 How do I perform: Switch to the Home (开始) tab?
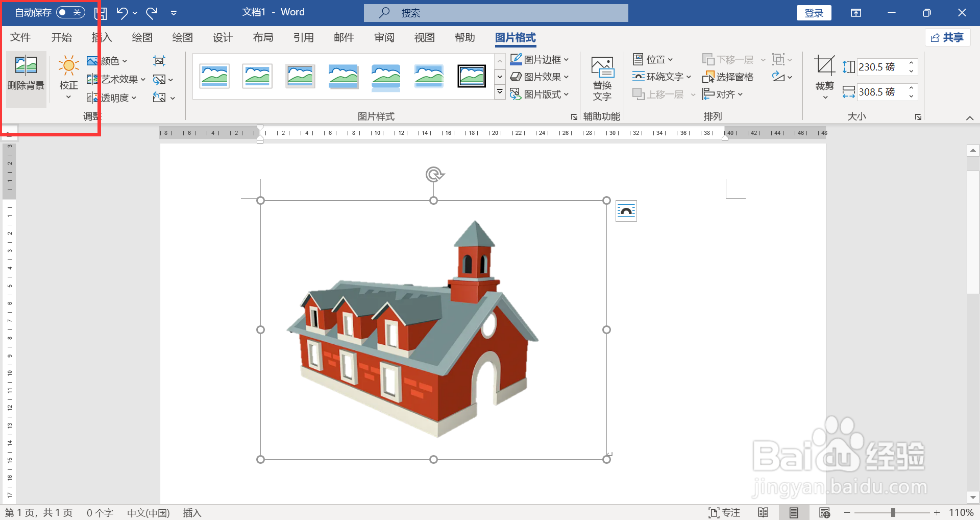(x=61, y=37)
